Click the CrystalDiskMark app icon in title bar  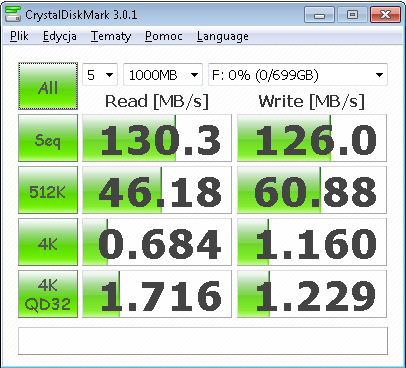tap(13, 14)
